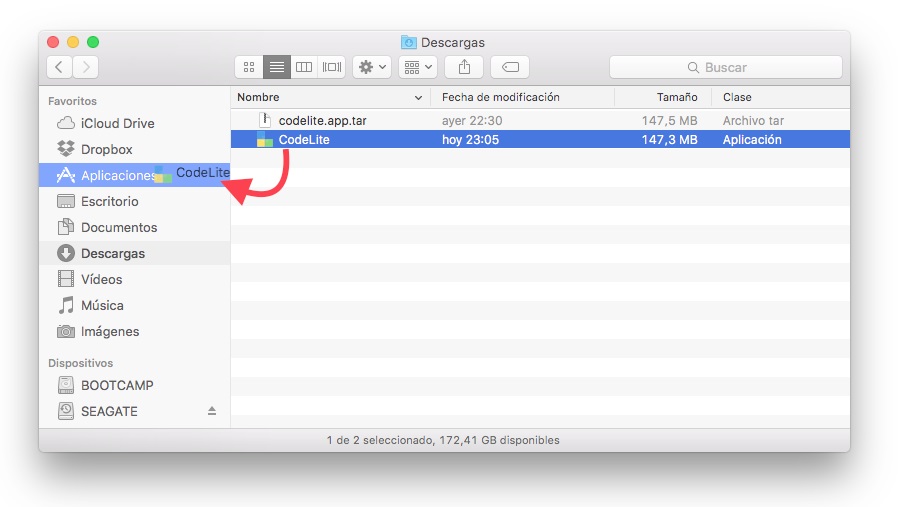Viewport: 905px width, 507px height.
Task: Open Escritorio in the sidebar
Action: tap(134, 202)
